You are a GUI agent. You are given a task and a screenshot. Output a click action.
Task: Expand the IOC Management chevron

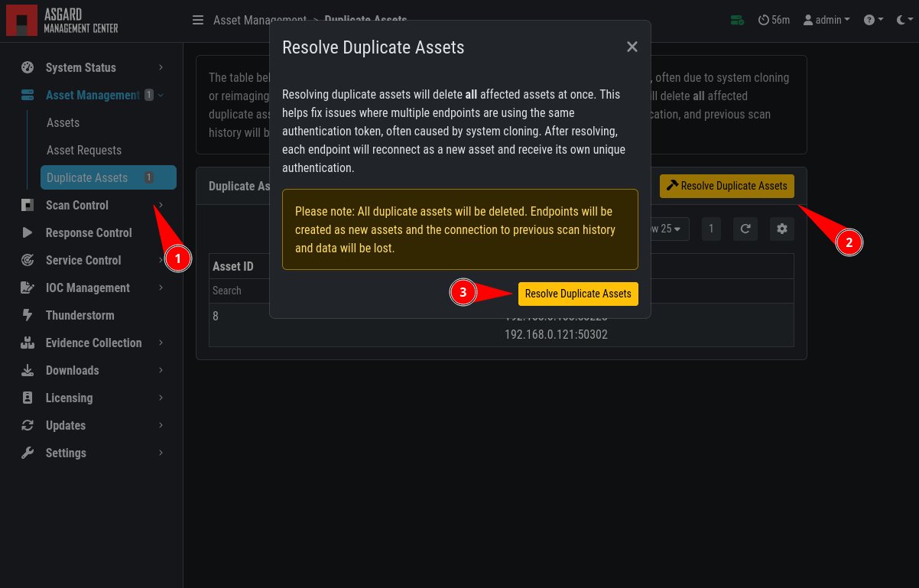tap(161, 288)
